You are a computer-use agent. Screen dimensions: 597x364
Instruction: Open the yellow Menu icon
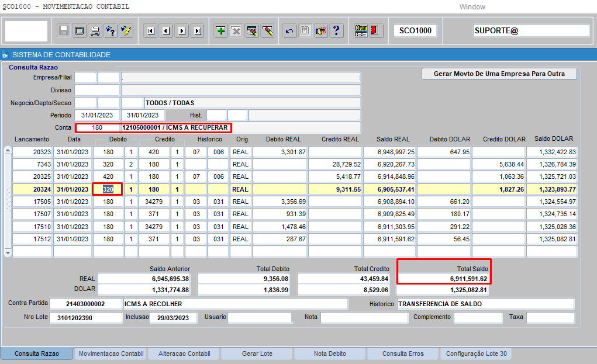coord(361,31)
